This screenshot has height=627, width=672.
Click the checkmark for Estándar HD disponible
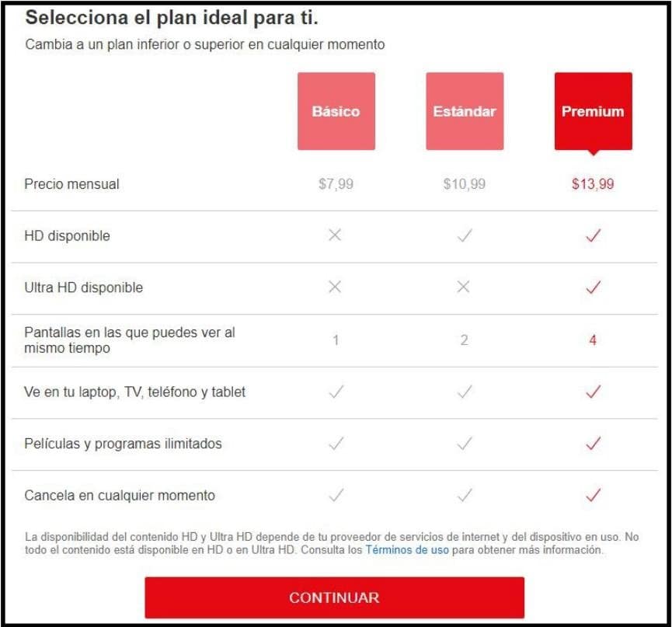pos(464,236)
